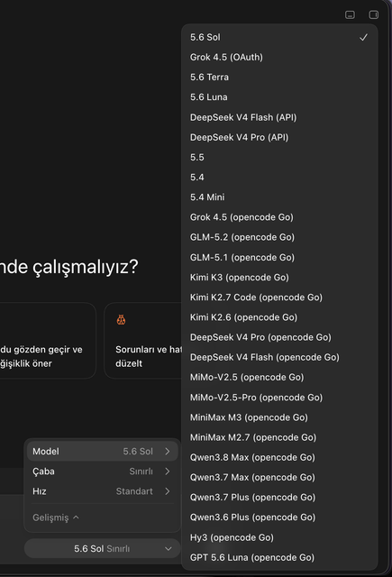Viewport: 392px width, 577px height.
Task: Choose DeepSeek V4 Flash (API)
Action: (x=279, y=117)
